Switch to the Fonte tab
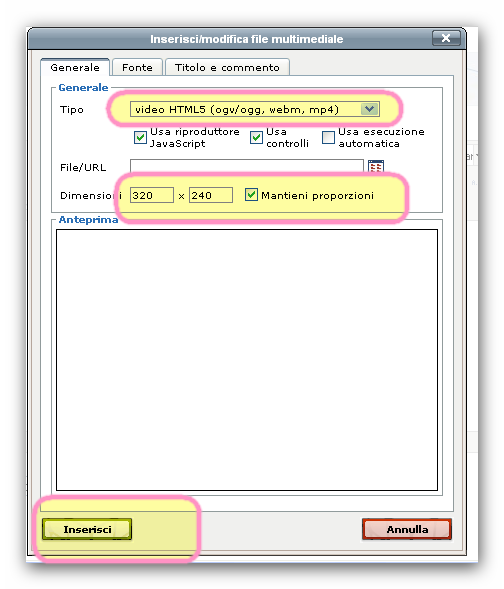 (x=137, y=68)
